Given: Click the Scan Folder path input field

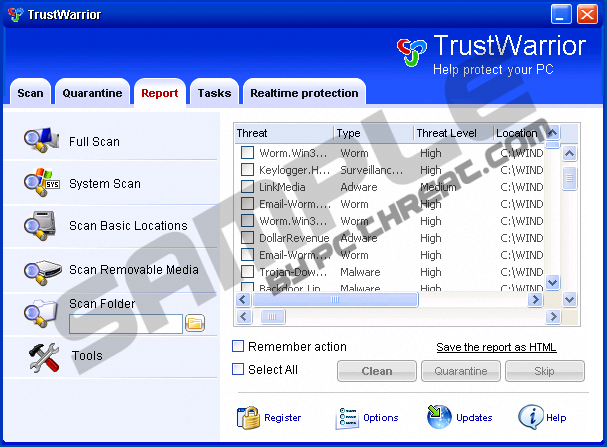Looking at the screenshot, I should point(126,323).
